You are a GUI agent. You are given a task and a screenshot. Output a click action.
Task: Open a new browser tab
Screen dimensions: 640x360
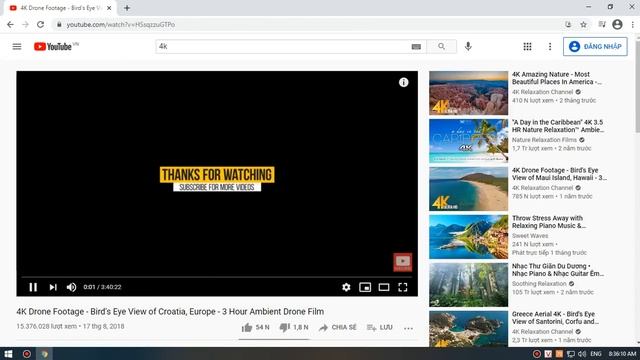click(x=127, y=8)
